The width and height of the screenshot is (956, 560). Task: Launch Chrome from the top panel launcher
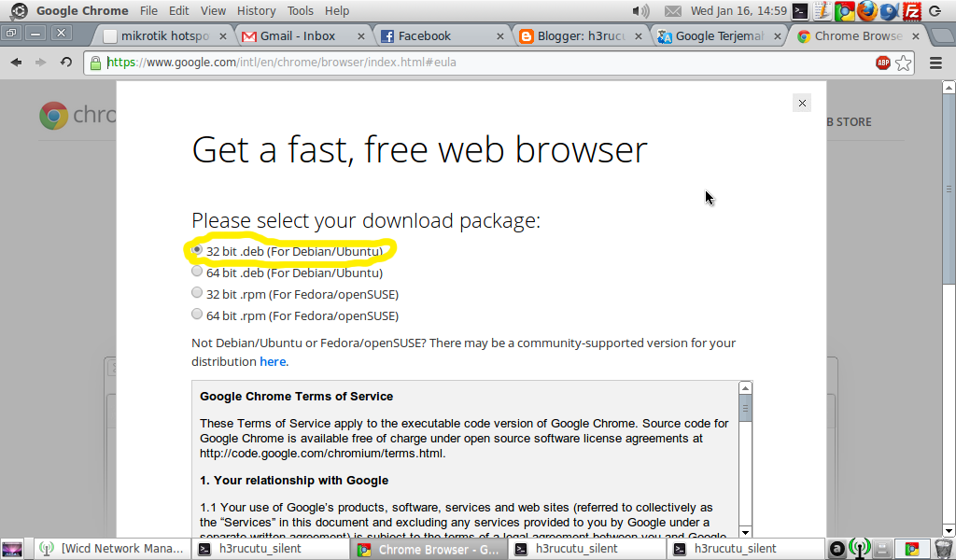(x=844, y=11)
